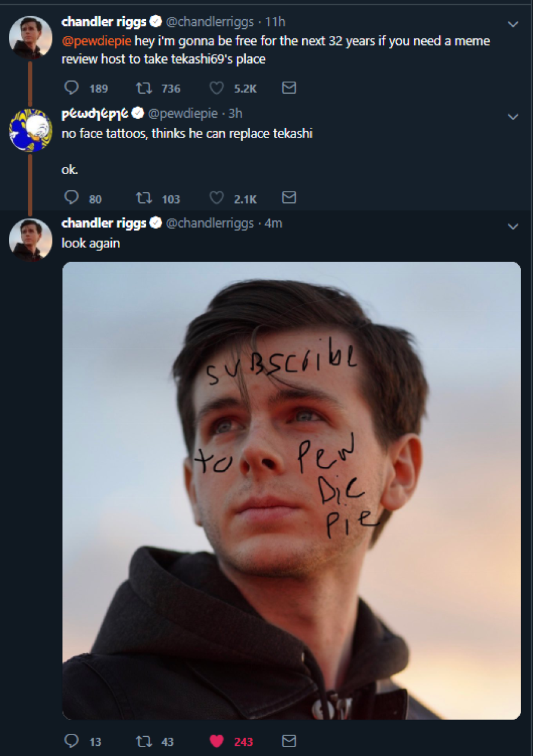The height and width of the screenshot is (756, 533).
Task: Retweet pewdiepie's tweet with 103 retweets
Action: point(143,198)
